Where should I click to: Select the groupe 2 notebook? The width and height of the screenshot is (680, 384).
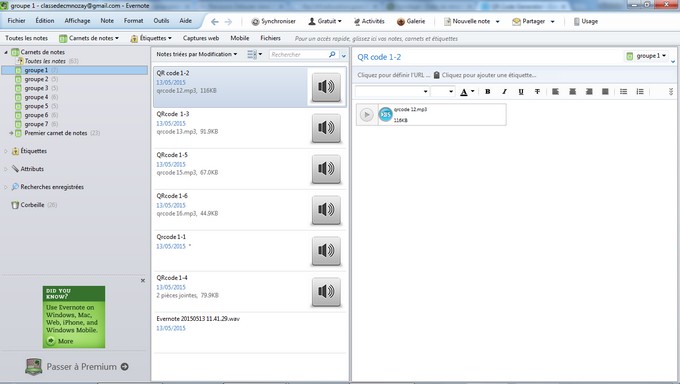(36, 79)
